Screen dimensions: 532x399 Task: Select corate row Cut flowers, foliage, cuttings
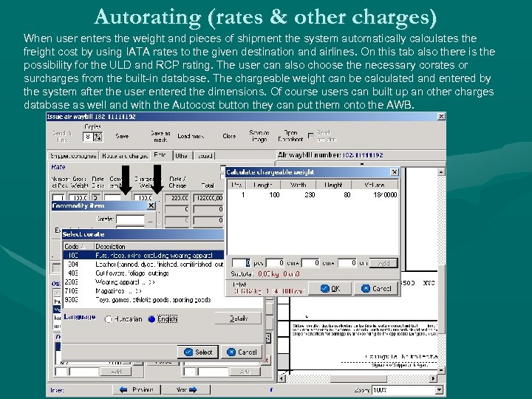coord(143,273)
